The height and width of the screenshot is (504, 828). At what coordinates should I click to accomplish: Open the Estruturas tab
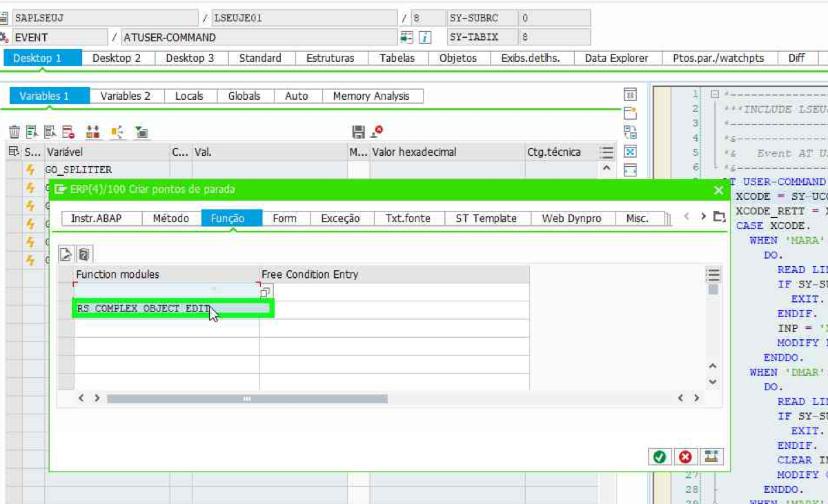(331, 58)
